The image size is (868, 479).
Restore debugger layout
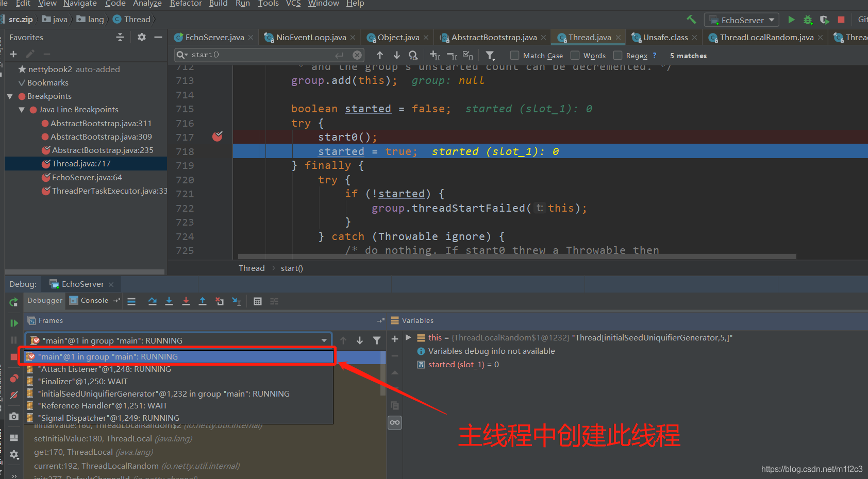(14, 437)
